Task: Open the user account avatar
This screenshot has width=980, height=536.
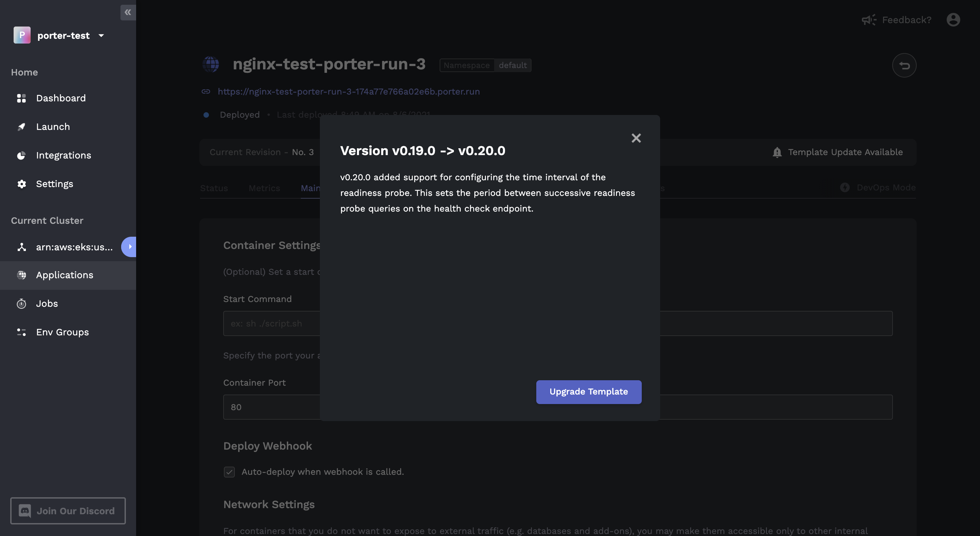Action: 953,20
